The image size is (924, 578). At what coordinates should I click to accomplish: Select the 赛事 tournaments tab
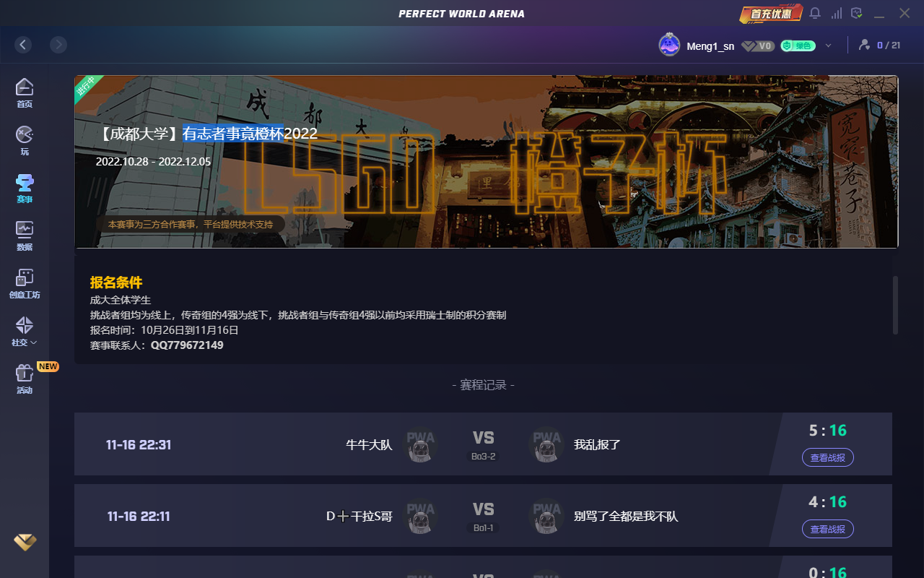pyautogui.click(x=25, y=188)
